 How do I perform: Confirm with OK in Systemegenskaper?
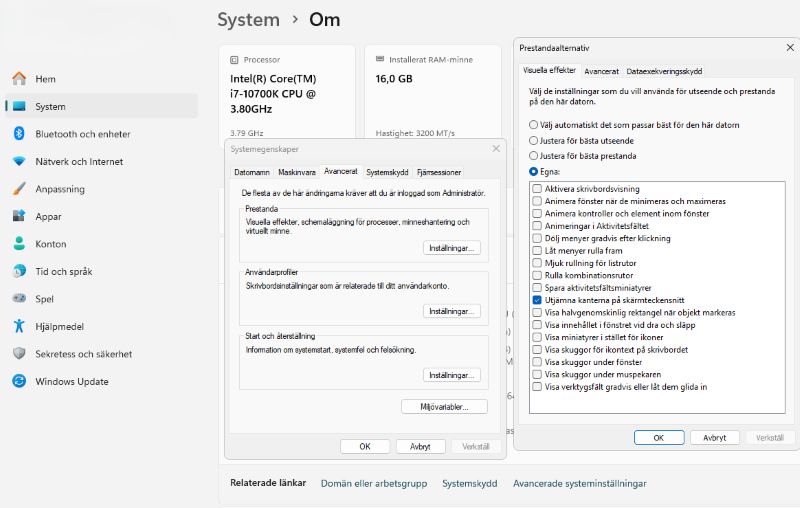[x=365, y=446]
